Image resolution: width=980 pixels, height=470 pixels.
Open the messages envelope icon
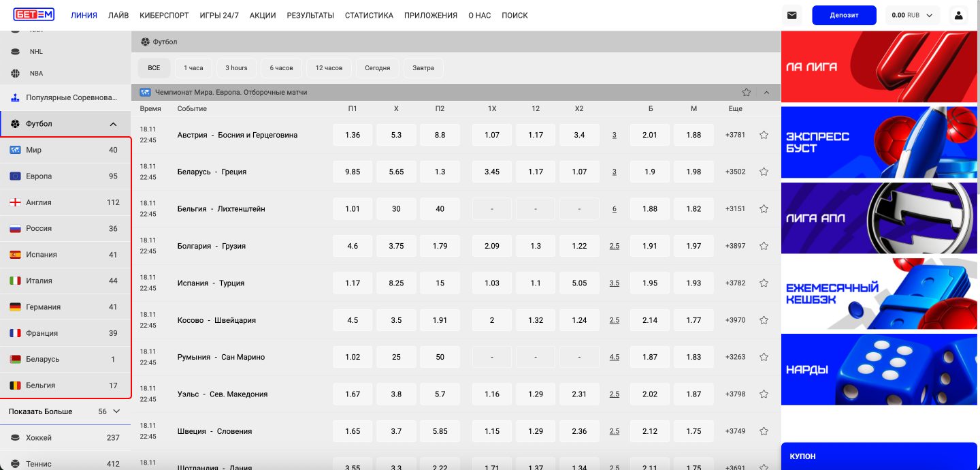(791, 15)
